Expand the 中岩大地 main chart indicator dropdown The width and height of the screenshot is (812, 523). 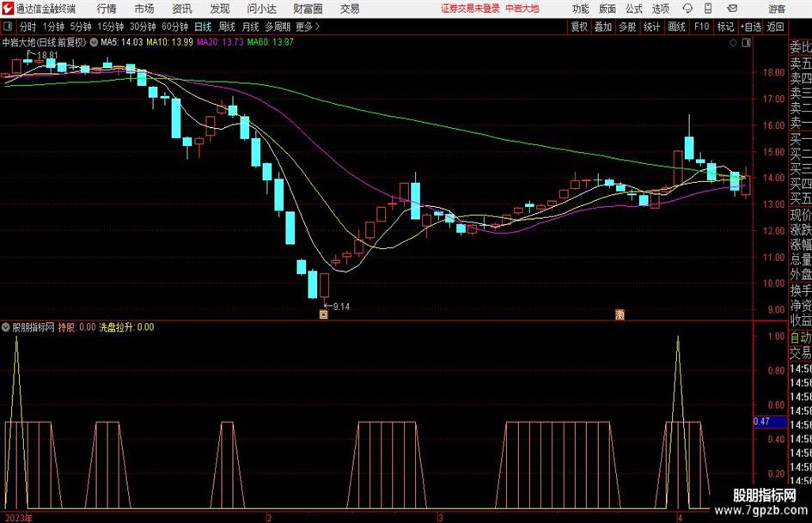[x=94, y=42]
